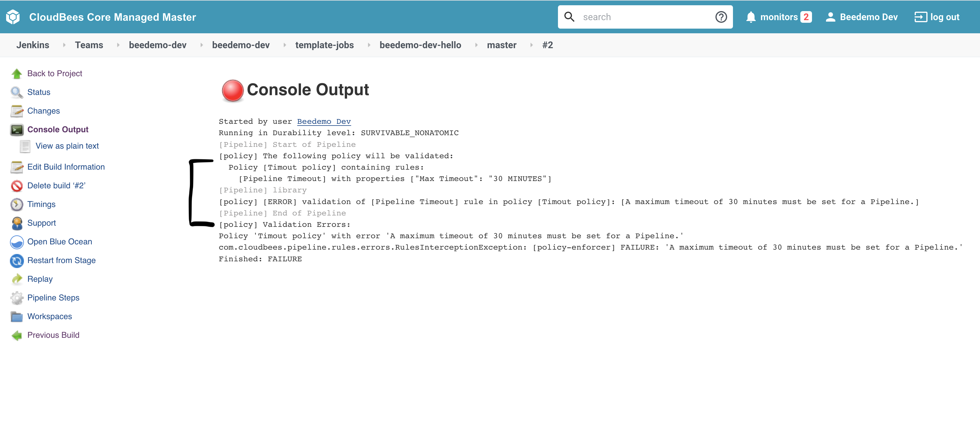The image size is (980, 428).
Task: Go to master breadcrumb
Action: (x=501, y=45)
